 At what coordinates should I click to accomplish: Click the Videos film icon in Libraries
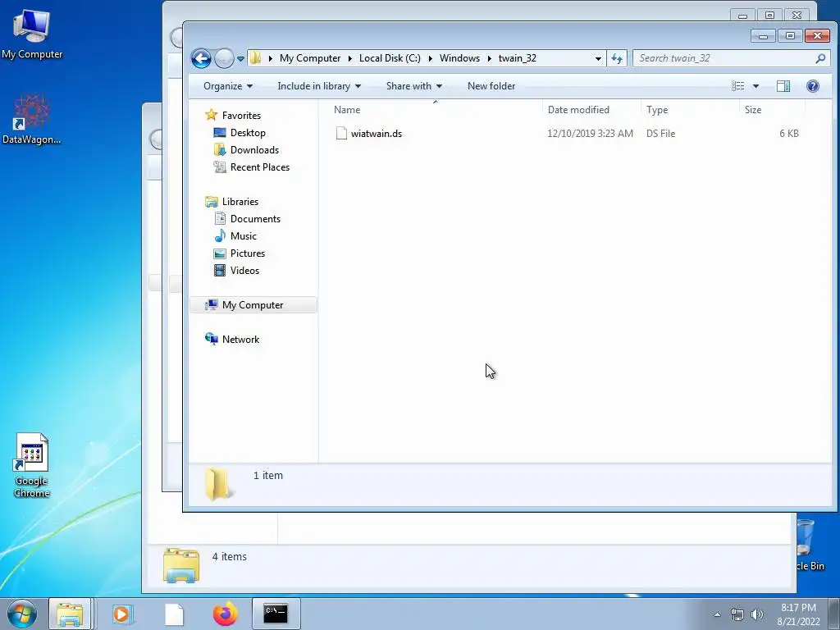pyautogui.click(x=220, y=270)
